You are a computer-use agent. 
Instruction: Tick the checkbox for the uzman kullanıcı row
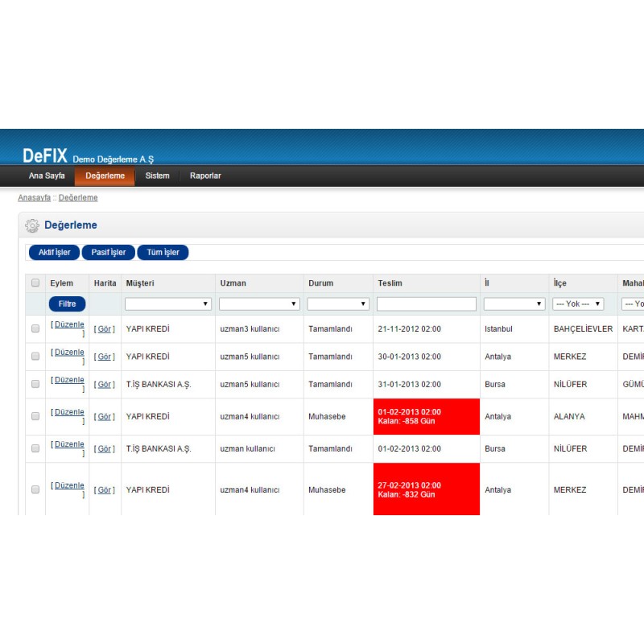click(x=35, y=448)
